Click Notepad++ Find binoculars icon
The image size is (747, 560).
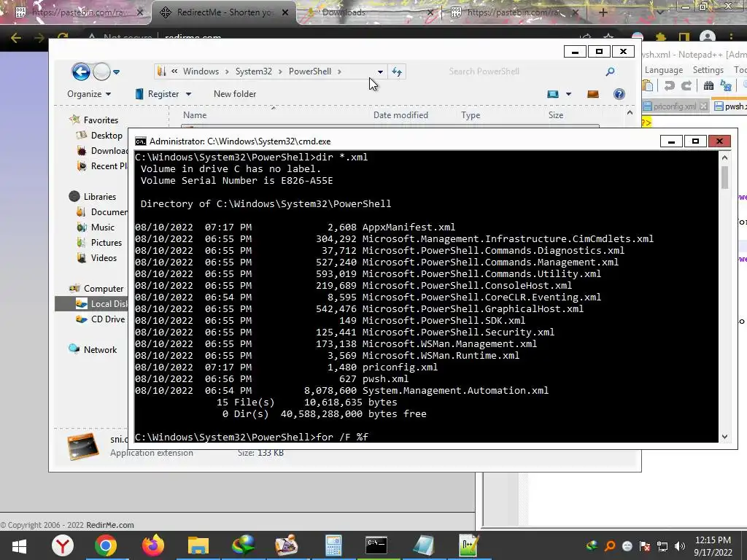708,86
